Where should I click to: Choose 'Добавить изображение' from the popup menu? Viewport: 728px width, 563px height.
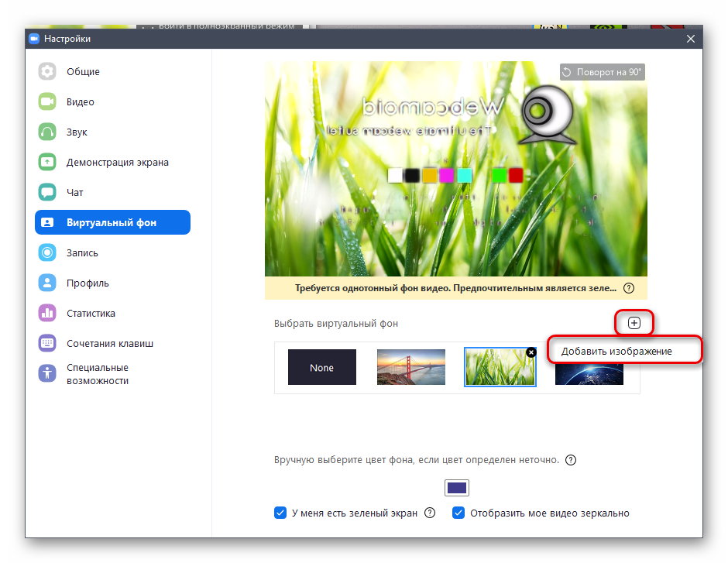[616, 351]
